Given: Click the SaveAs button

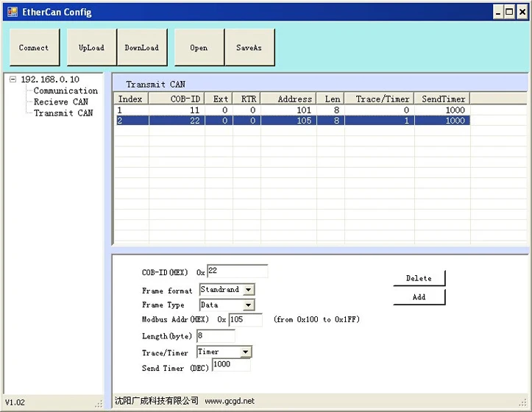Looking at the screenshot, I should 249,47.
